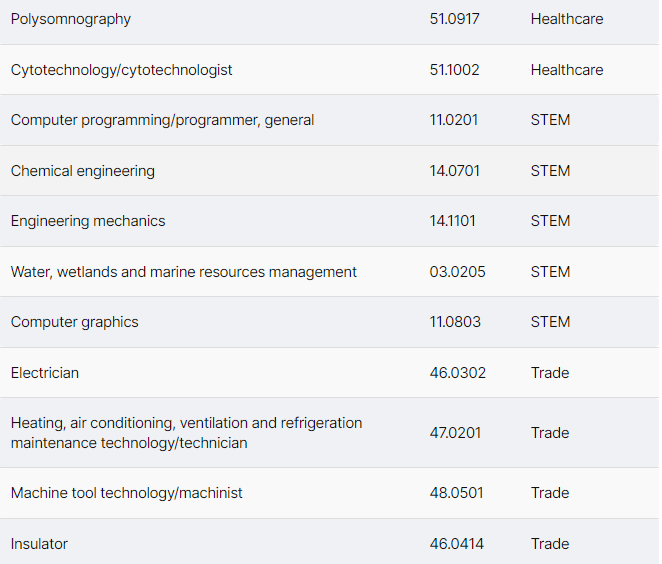Click Heating, air conditioning, ventilation technician entry
Viewport: 662px width, 564px height.
coord(186,433)
